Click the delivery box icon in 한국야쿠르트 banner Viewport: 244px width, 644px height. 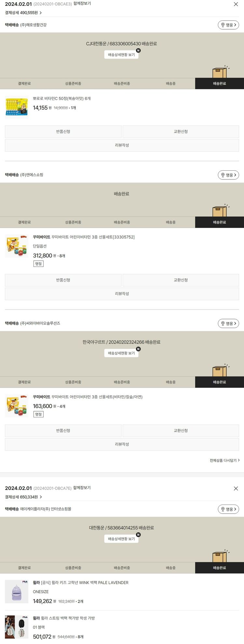pos(221,370)
